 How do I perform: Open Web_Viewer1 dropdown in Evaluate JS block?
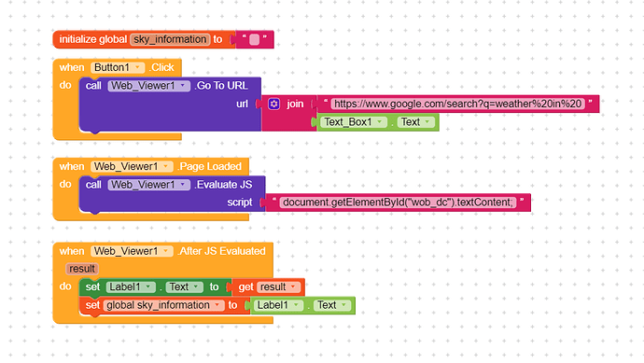[148, 185]
